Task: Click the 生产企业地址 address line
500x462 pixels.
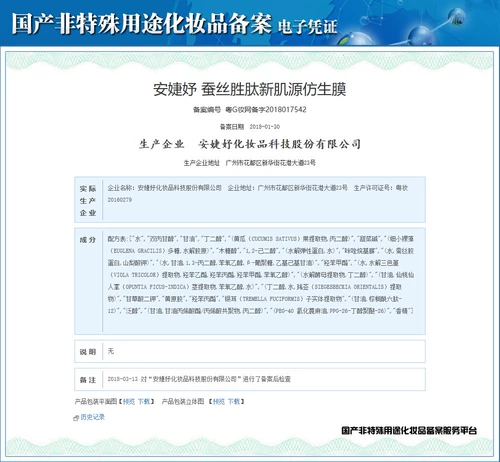Action: coord(250,163)
